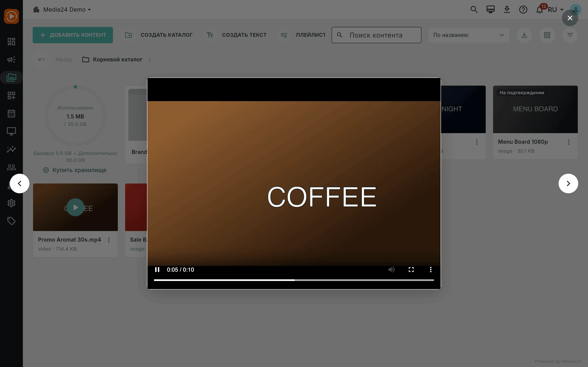Seek on the video progress bar
Viewport: 588px width, 367px height.
click(x=294, y=280)
